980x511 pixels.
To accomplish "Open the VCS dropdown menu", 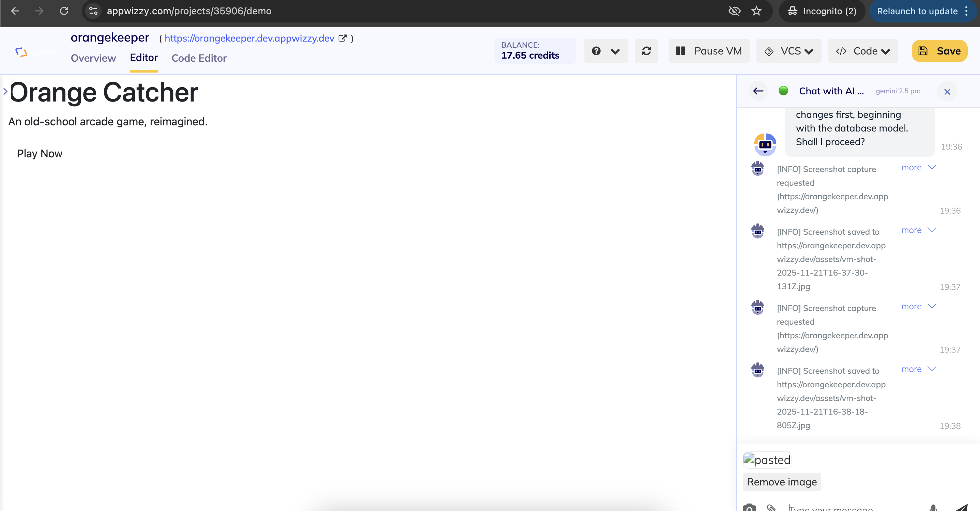I will point(788,51).
